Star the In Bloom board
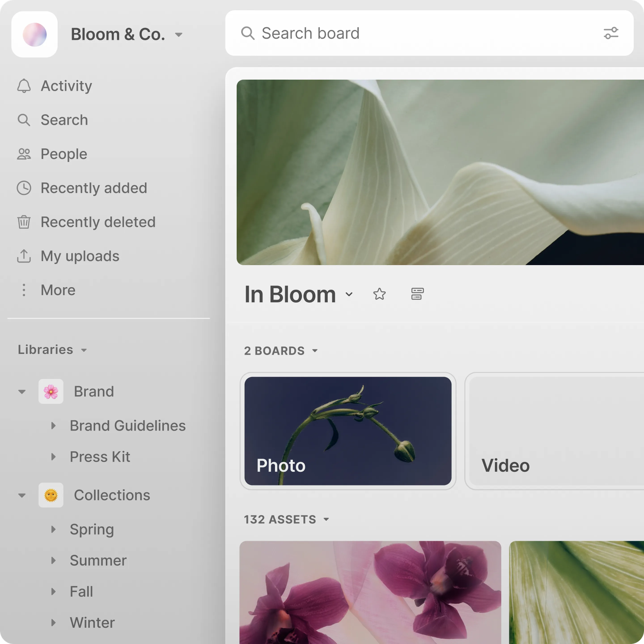644x644 pixels. coord(379,294)
